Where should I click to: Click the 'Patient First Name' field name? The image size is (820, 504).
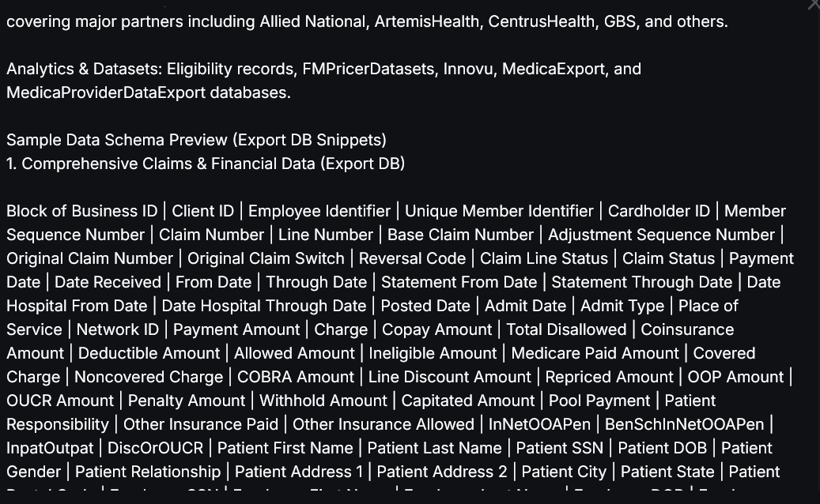(x=285, y=448)
